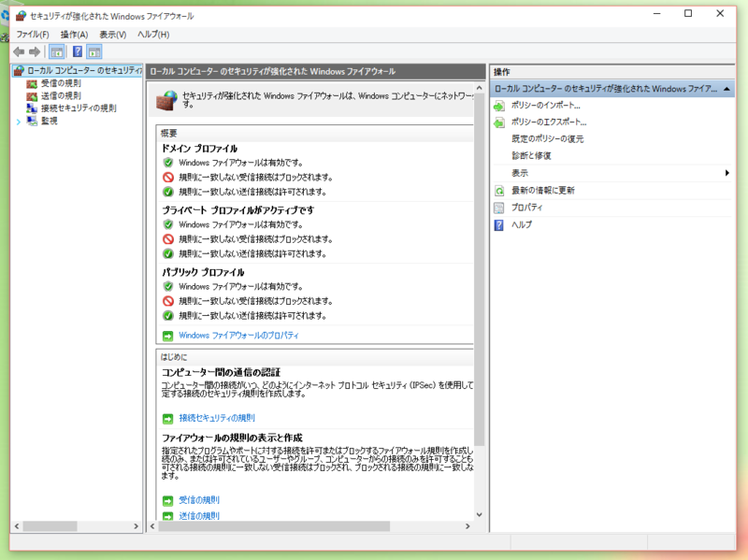Select ローカル コンピューター root tree node
The height and width of the screenshot is (560, 748).
coord(84,71)
